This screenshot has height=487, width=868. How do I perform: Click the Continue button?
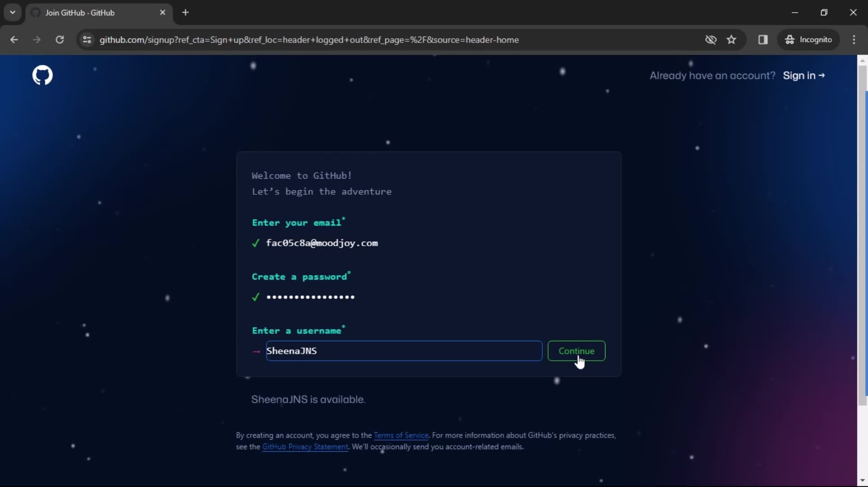click(x=577, y=350)
